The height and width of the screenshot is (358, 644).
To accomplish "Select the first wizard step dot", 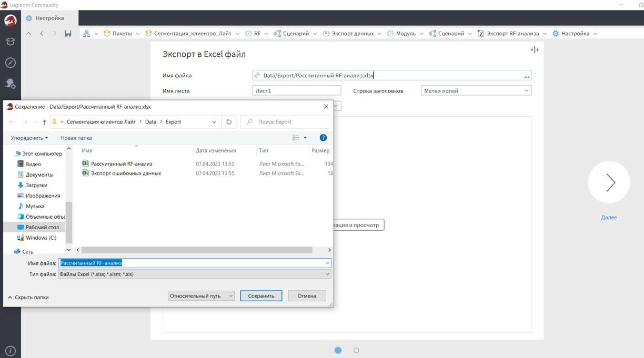I will point(338,350).
